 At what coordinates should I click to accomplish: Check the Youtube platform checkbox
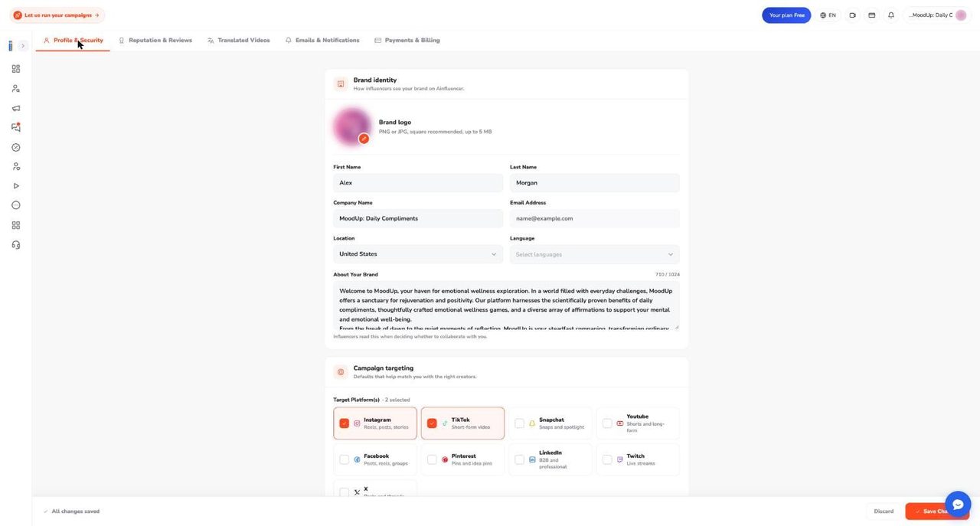(607, 423)
